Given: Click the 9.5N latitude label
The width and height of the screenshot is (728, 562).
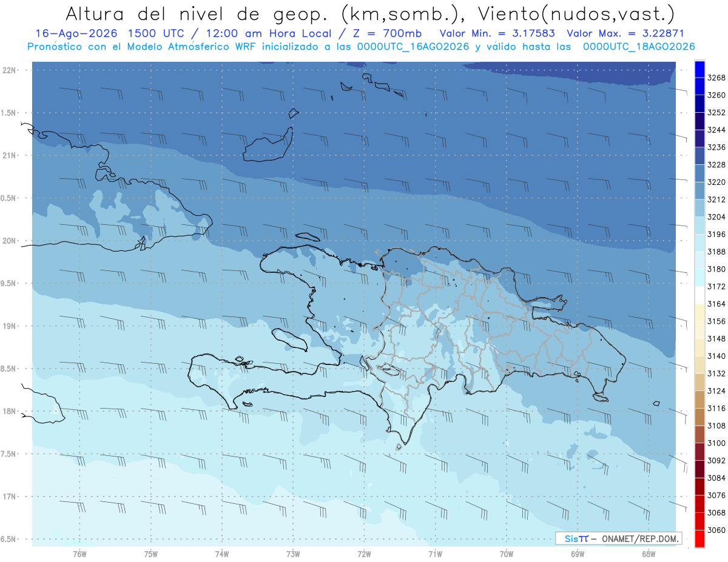Looking at the screenshot, I should coord(9,283).
